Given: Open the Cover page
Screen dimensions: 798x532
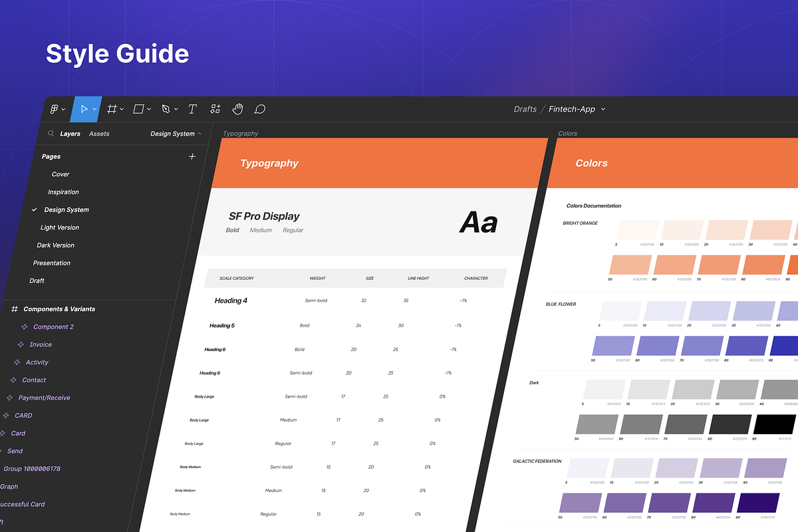Looking at the screenshot, I should [61, 174].
